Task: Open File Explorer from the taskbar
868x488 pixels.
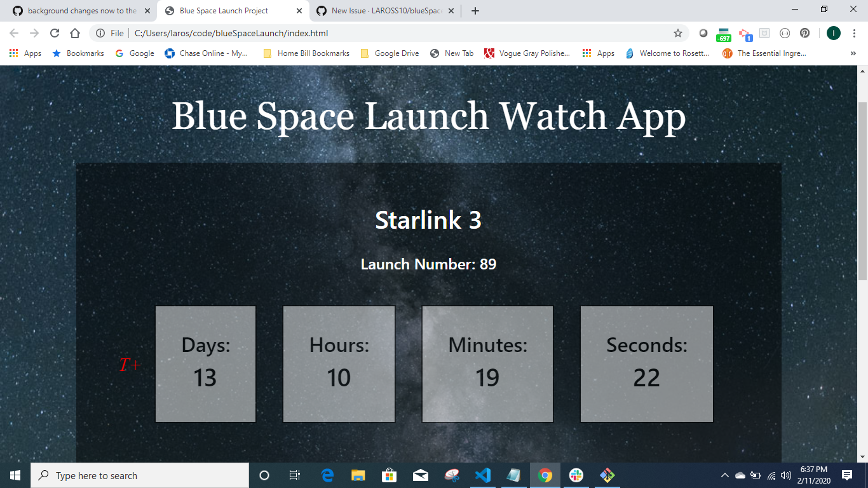Action: (358, 475)
